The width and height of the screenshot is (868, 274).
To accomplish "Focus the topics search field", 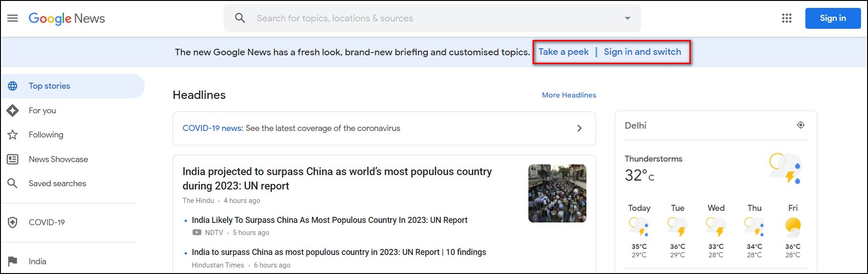I will (436, 18).
